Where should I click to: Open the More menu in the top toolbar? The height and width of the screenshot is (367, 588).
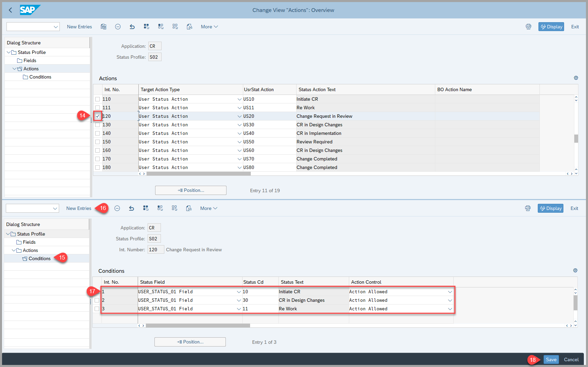(x=209, y=27)
